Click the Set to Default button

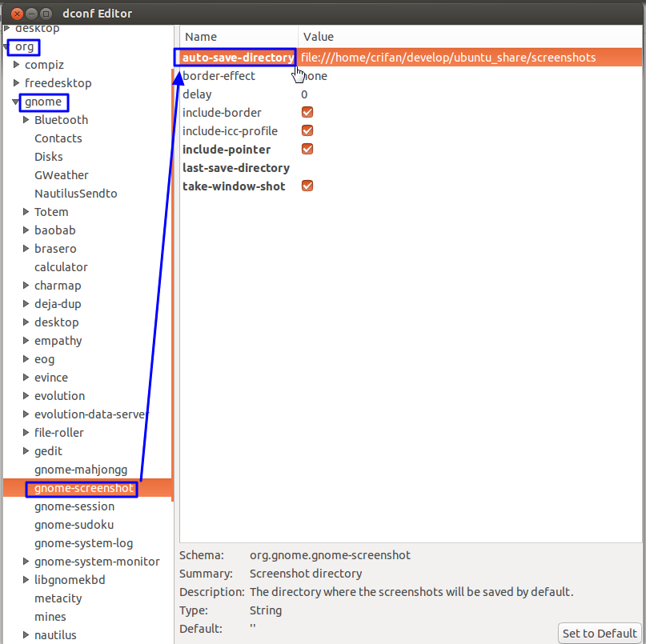[600, 633]
